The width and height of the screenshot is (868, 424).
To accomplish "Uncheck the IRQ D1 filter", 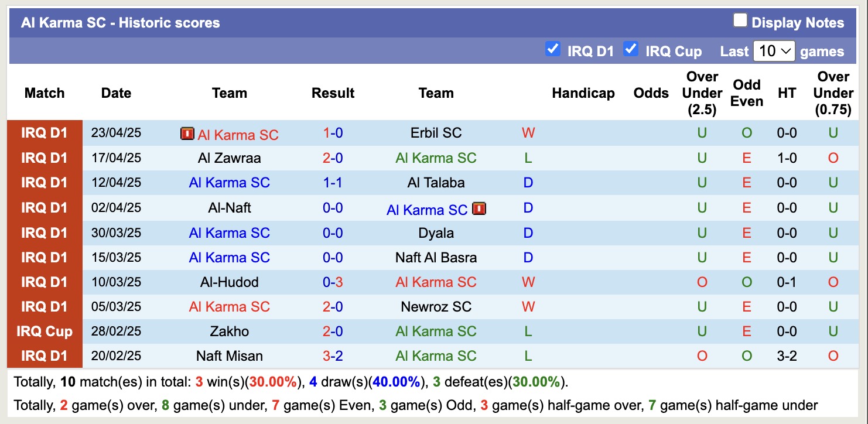I will click(x=553, y=50).
